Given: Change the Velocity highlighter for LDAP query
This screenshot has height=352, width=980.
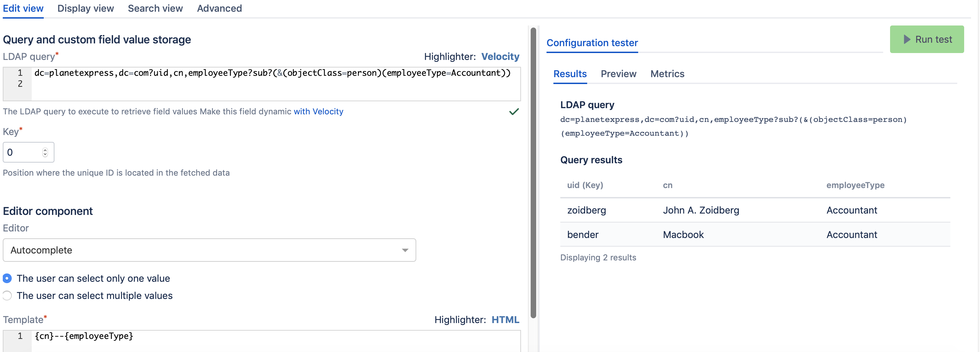Looking at the screenshot, I should point(500,56).
